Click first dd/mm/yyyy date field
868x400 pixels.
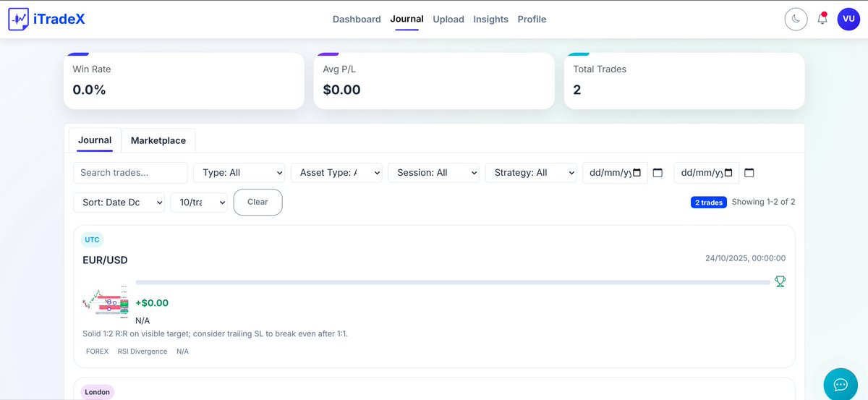pos(615,173)
